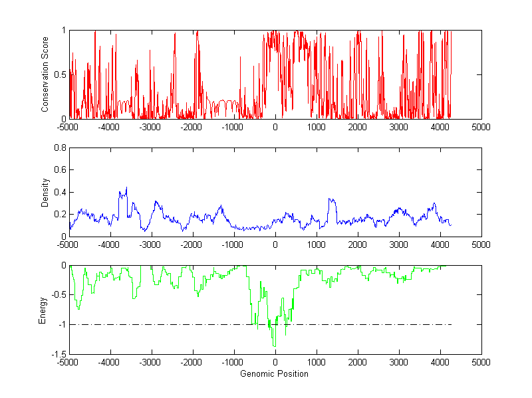This screenshot has height=398, width=532.
Task: Click the Density y-axis label
Action: pos(45,192)
